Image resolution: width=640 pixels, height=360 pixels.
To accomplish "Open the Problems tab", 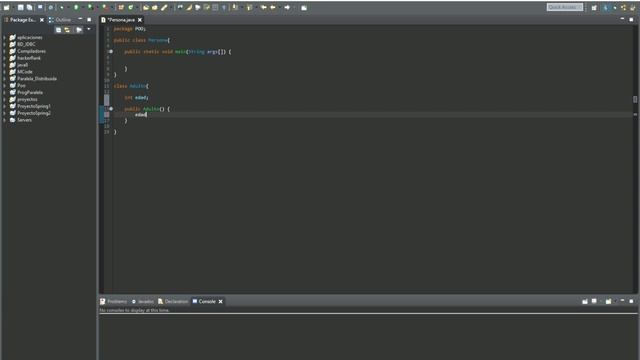I will pyautogui.click(x=113, y=302).
